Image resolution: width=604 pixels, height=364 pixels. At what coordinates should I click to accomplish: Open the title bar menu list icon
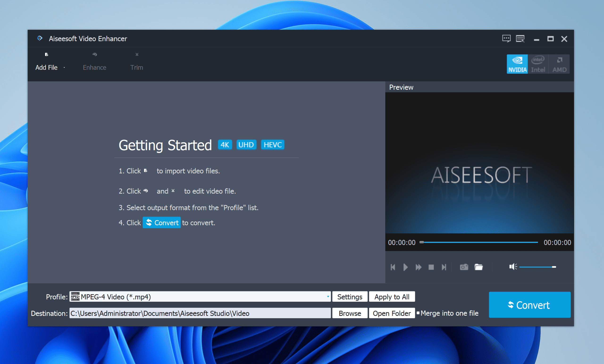click(520, 39)
